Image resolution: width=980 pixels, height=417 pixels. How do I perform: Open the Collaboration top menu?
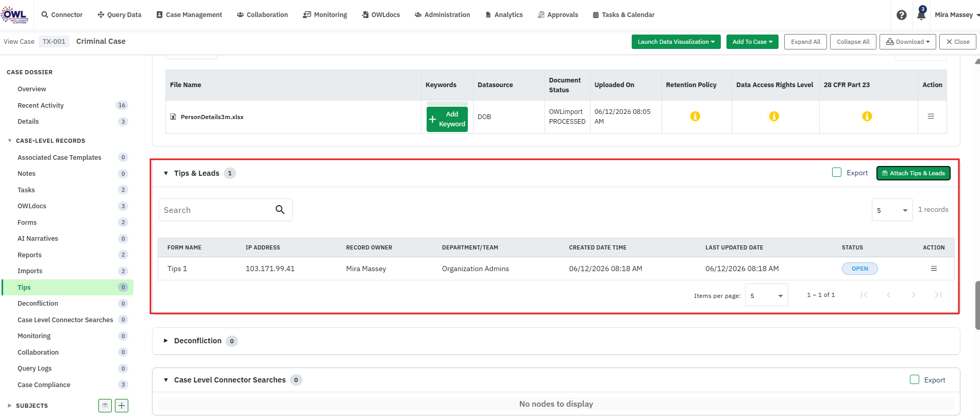point(262,14)
